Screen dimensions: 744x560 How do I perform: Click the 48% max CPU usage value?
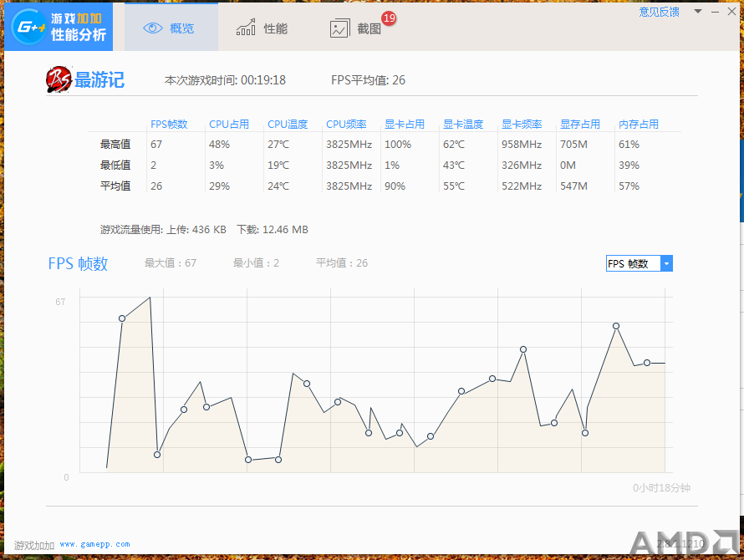pyautogui.click(x=219, y=145)
